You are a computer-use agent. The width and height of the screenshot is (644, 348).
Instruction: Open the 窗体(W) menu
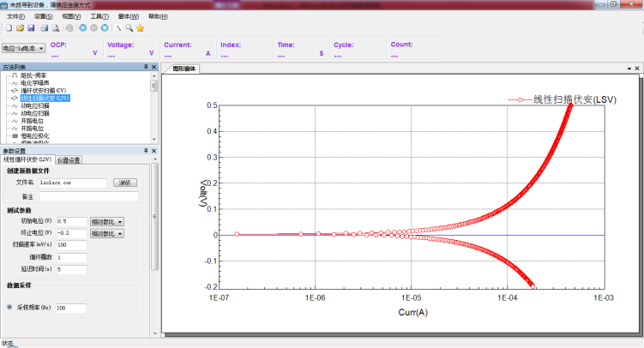click(128, 16)
